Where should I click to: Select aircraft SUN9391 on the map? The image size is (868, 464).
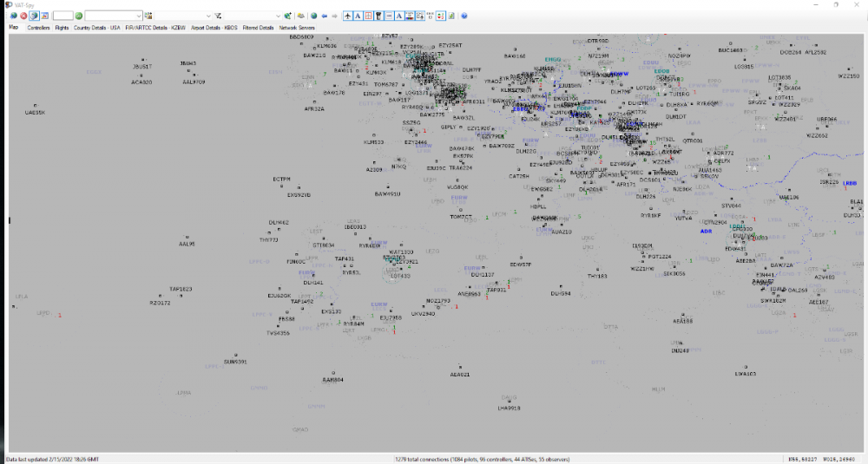click(235, 362)
